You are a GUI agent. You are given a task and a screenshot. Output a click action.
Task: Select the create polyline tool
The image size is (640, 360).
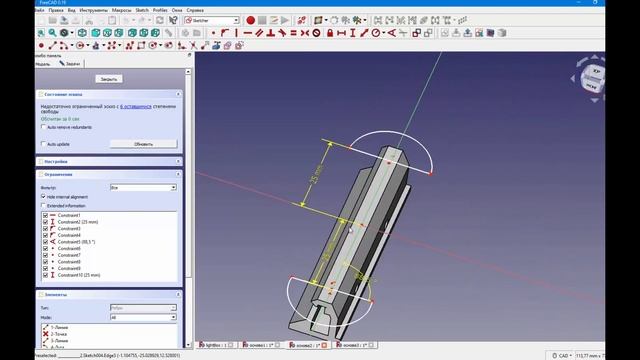[130, 46]
